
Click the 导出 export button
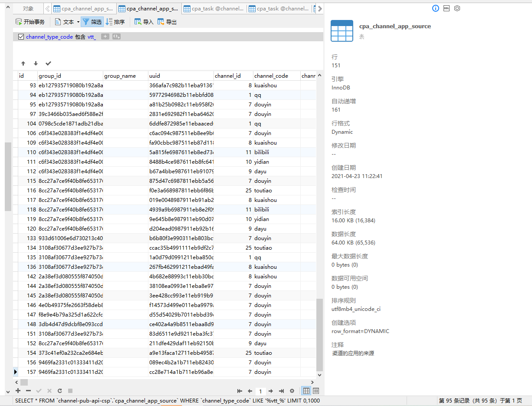(x=167, y=22)
